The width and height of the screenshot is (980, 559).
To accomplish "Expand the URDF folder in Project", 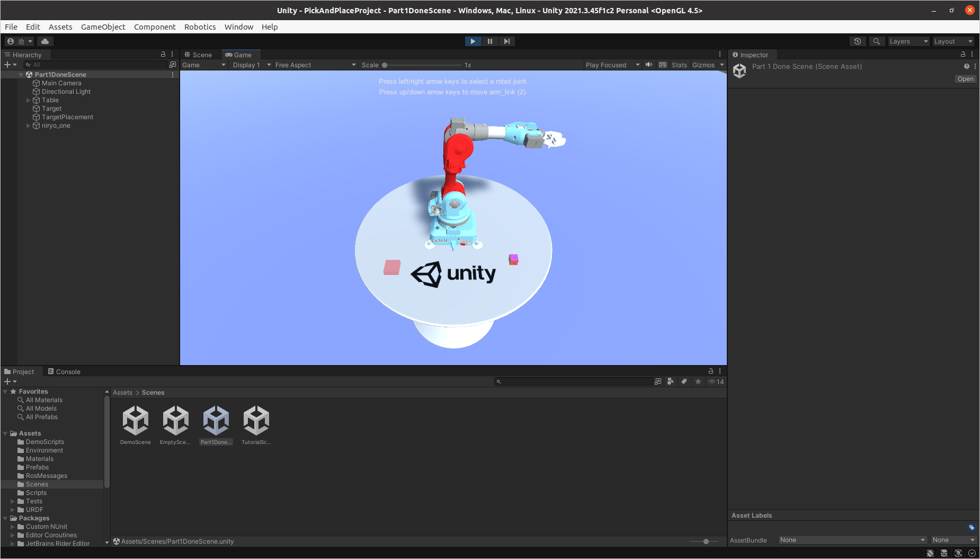I will 13,510.
